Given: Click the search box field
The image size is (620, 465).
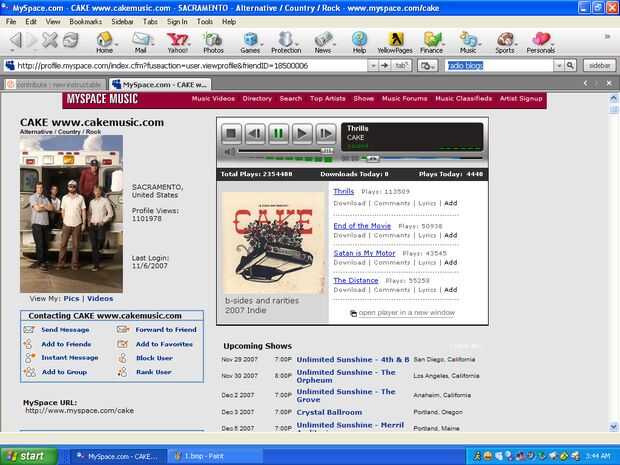Looking at the screenshot, I should pyautogui.click(x=500, y=65).
